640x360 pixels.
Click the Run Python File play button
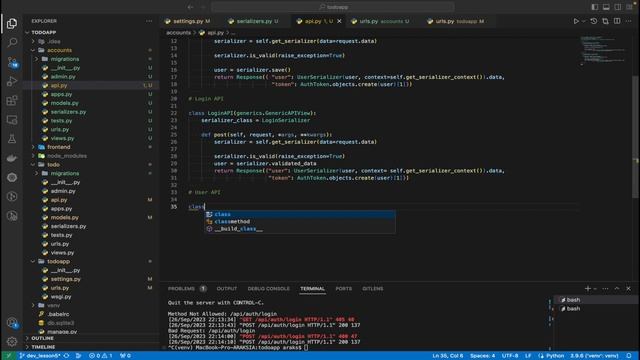click(x=576, y=21)
